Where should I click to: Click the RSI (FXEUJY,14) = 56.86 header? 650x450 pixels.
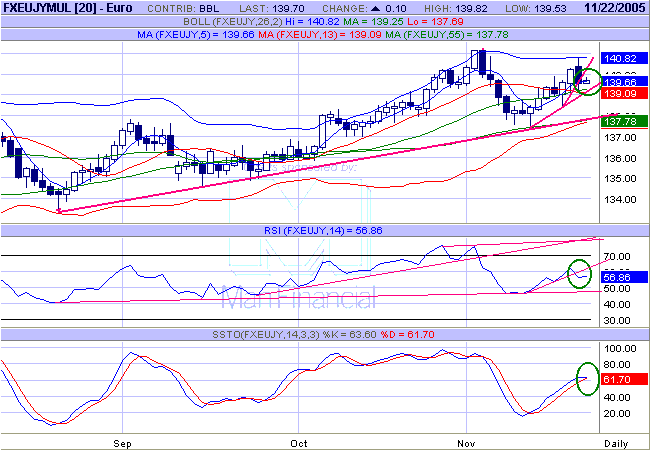pos(323,230)
